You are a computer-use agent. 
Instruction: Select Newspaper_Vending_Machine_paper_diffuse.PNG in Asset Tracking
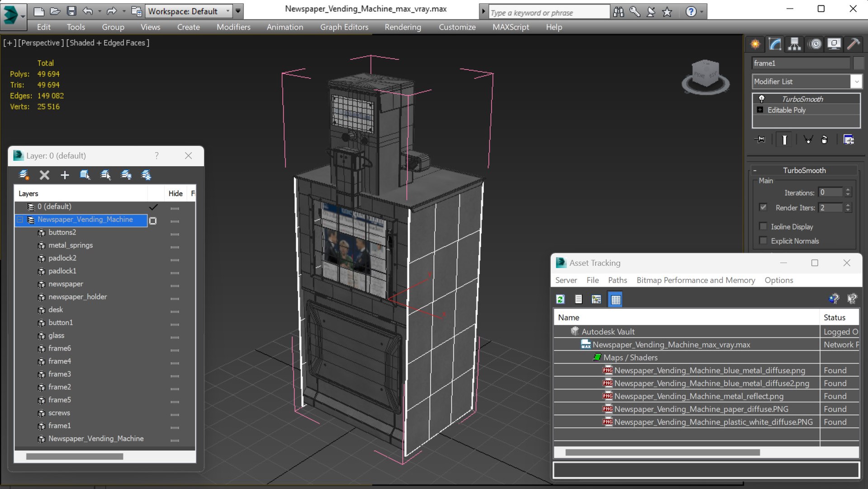pyautogui.click(x=701, y=409)
